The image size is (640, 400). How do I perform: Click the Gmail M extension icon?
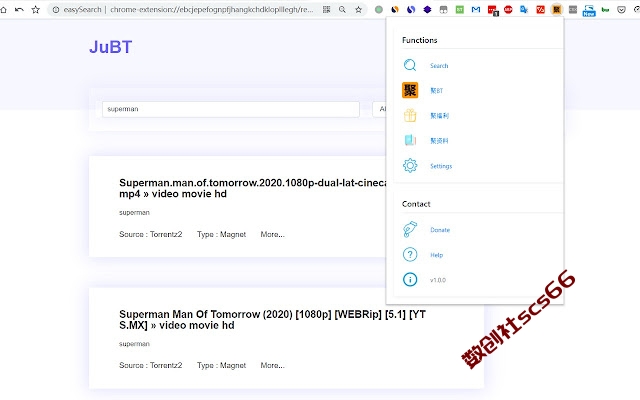(x=476, y=9)
